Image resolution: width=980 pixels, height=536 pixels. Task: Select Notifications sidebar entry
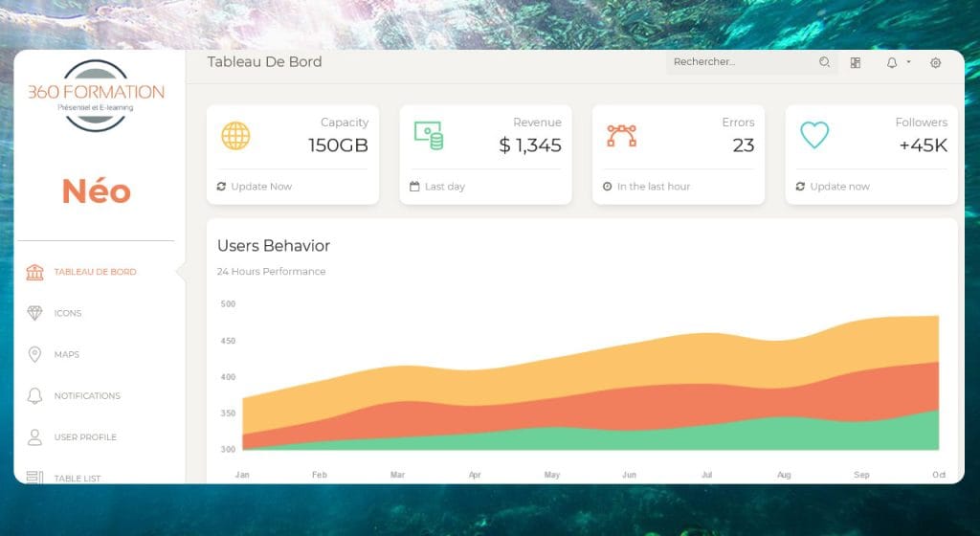(87, 395)
